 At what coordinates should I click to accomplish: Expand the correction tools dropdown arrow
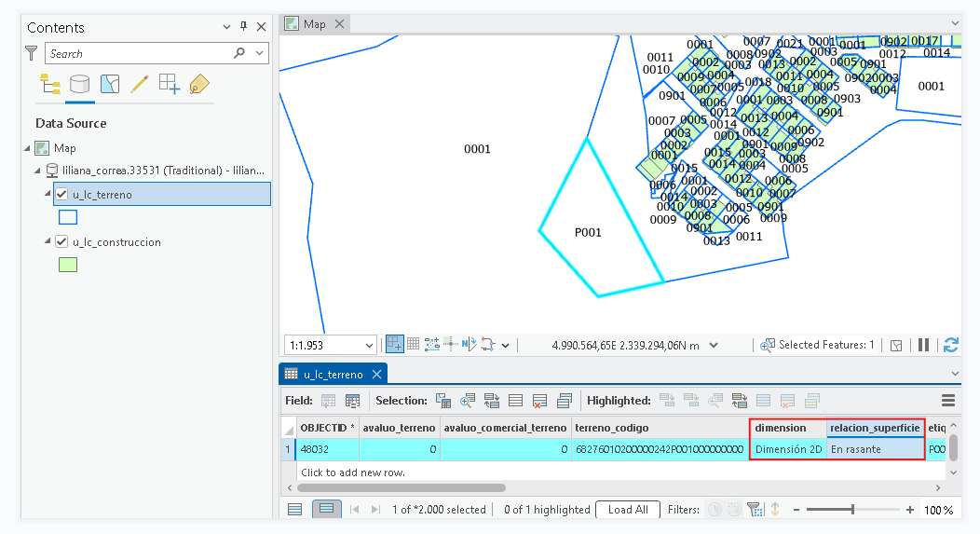[x=505, y=345]
